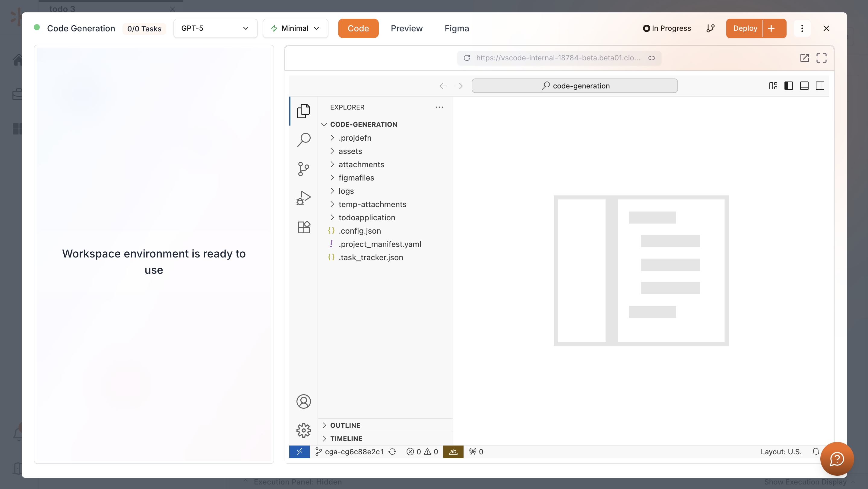868x489 pixels.
Task: Toggle the secondary side bar
Action: pos(820,86)
